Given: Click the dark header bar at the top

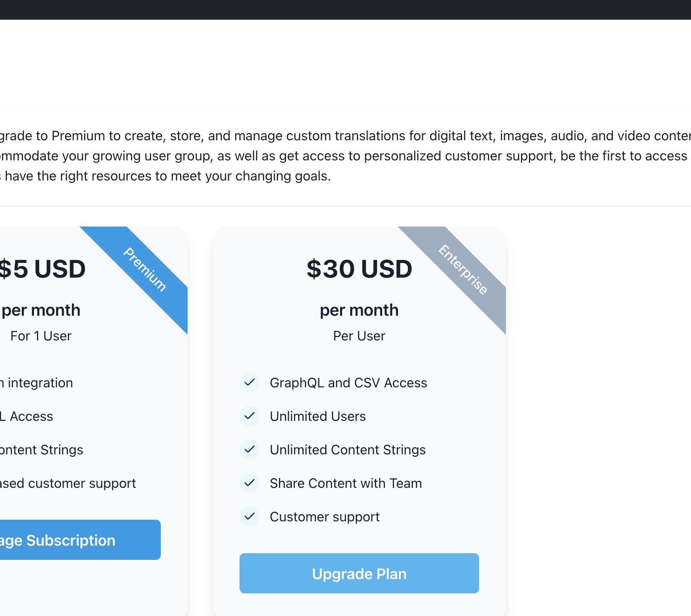Looking at the screenshot, I should (x=345, y=10).
